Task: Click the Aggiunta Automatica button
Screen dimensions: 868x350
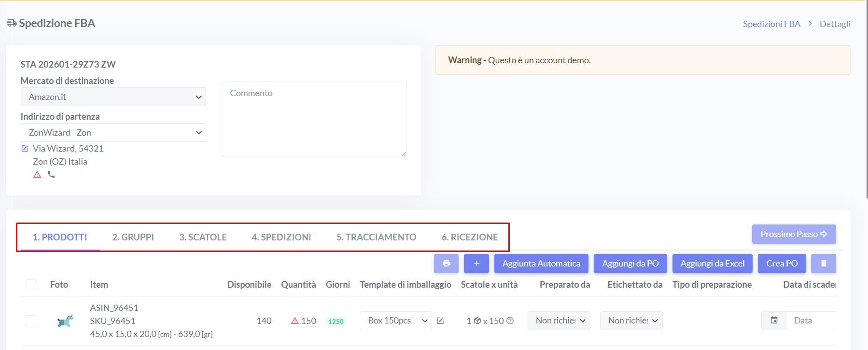Action: click(x=541, y=264)
